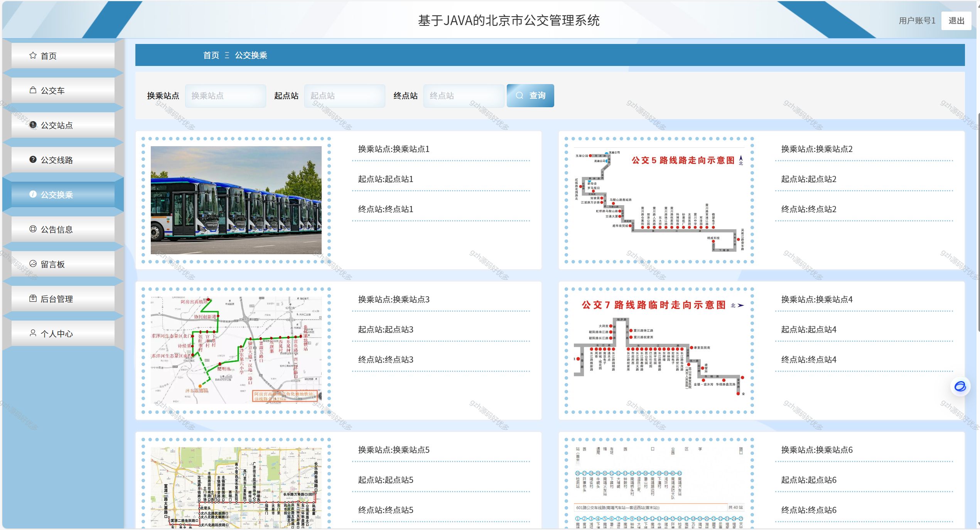Focus the 终点站 input field
This screenshot has height=530, width=980.
(x=464, y=96)
